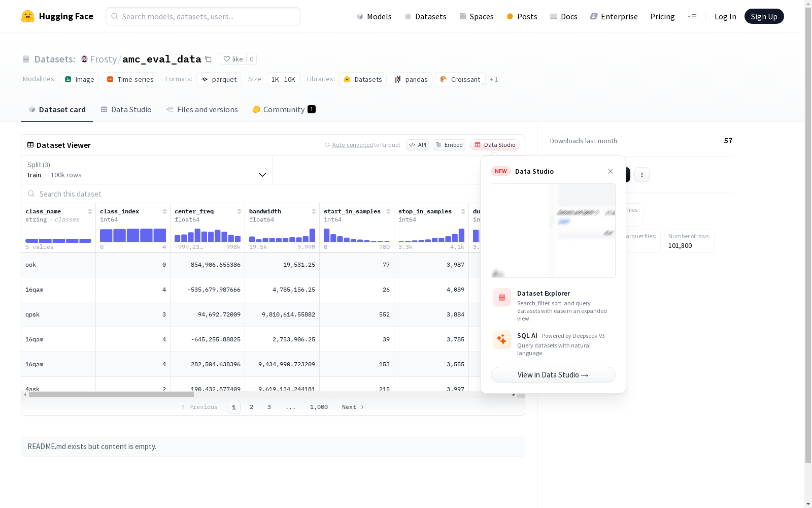The width and height of the screenshot is (812, 508).
Task: Sort by the class_name column
Action: point(90,211)
